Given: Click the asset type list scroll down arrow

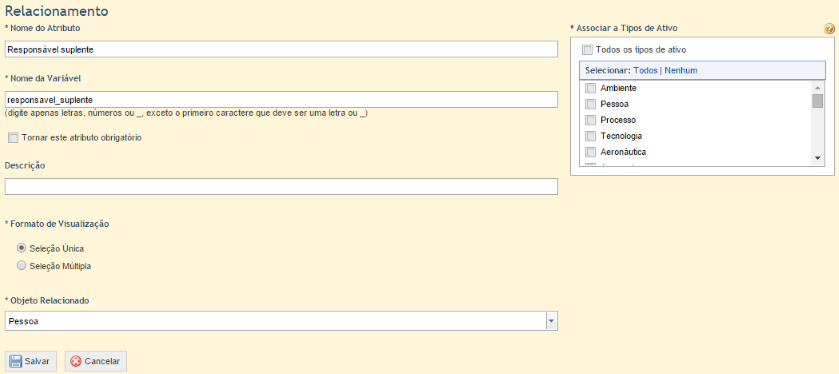Looking at the screenshot, I should 818,157.
